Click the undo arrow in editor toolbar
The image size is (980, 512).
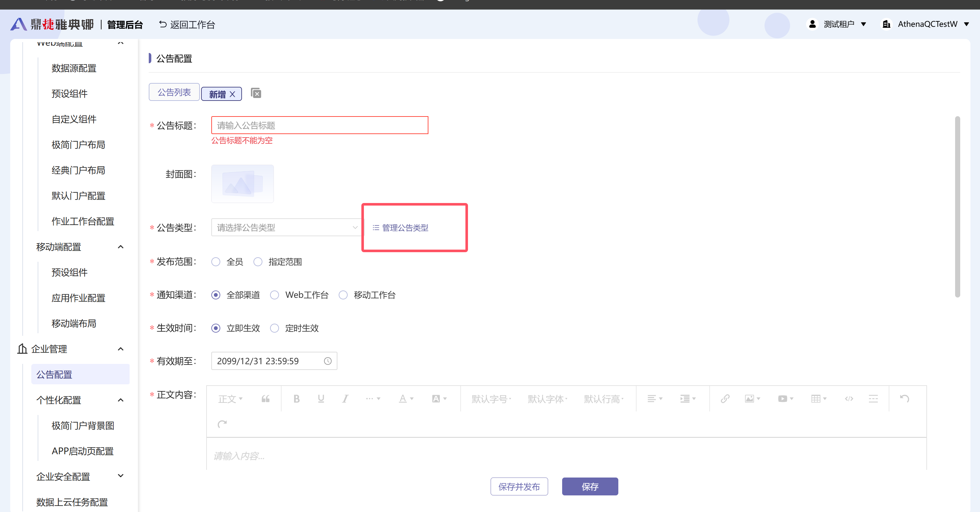(904, 399)
